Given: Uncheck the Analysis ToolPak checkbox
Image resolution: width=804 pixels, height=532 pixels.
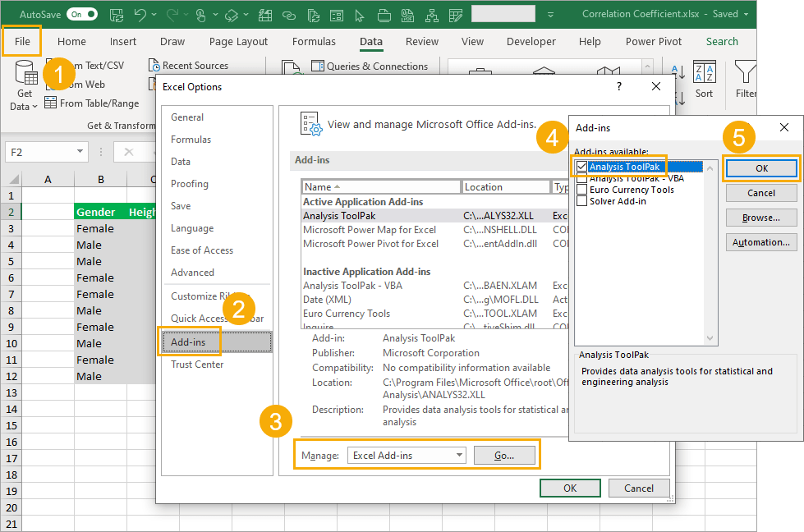Looking at the screenshot, I should [x=582, y=167].
